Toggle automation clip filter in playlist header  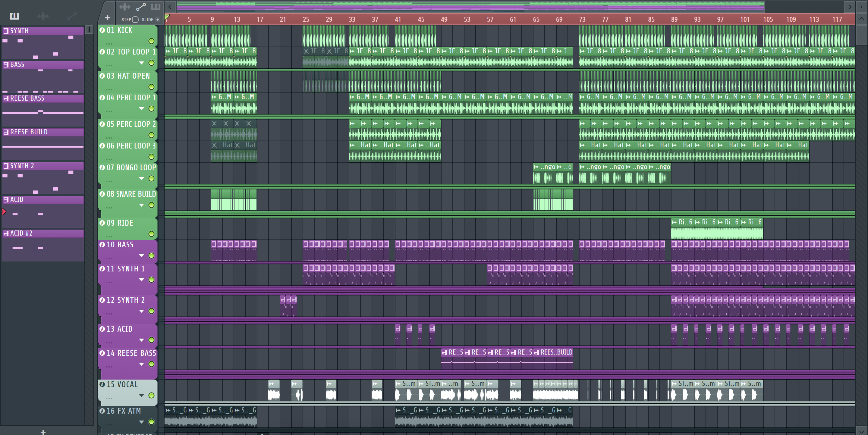click(141, 7)
